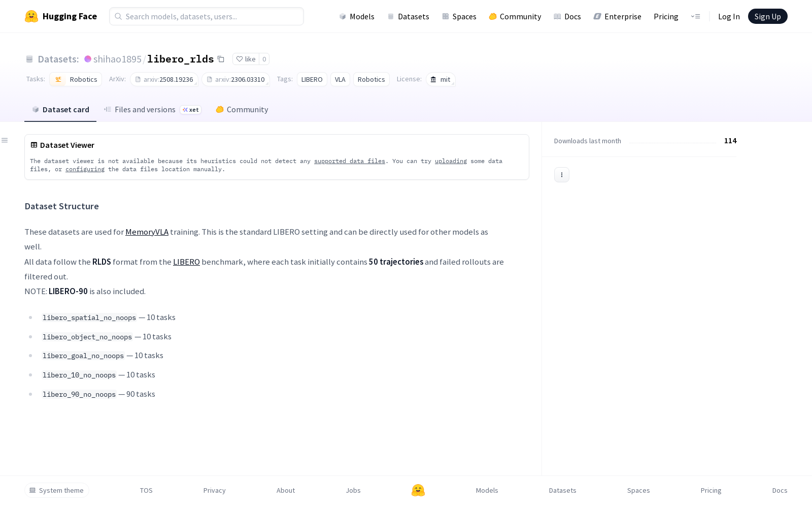The image size is (812, 508).
Task: Click the Datasets footer link
Action: point(563,490)
